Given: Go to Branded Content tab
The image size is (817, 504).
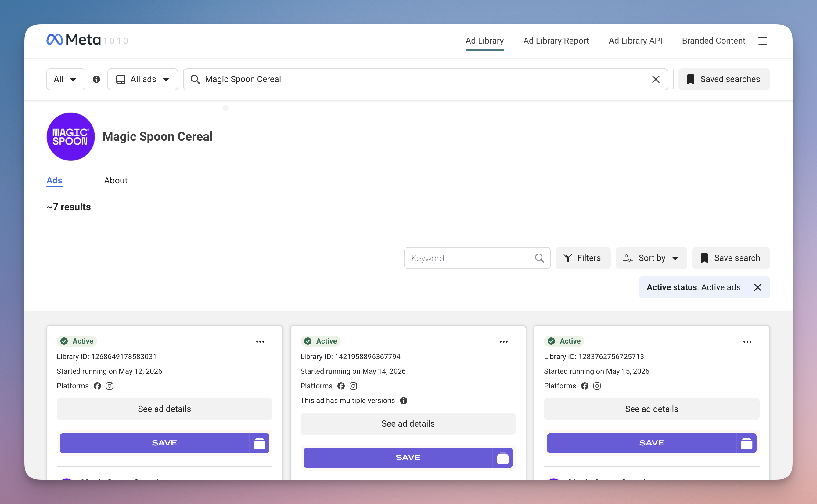Looking at the screenshot, I should [x=713, y=41].
